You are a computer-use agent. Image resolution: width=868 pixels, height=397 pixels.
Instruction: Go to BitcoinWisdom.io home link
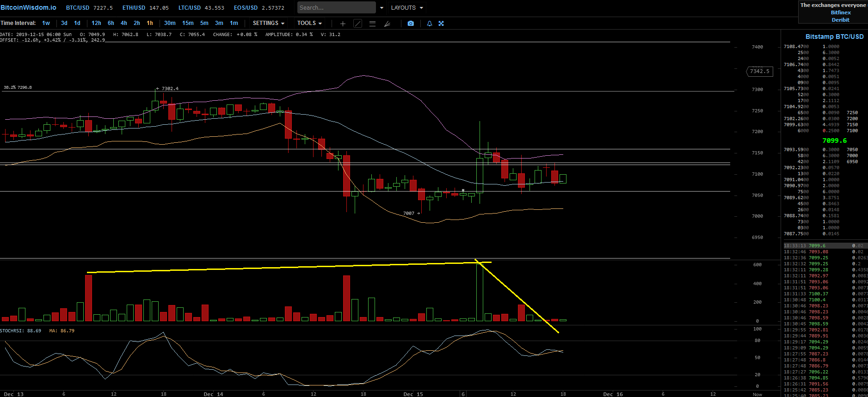click(x=28, y=7)
